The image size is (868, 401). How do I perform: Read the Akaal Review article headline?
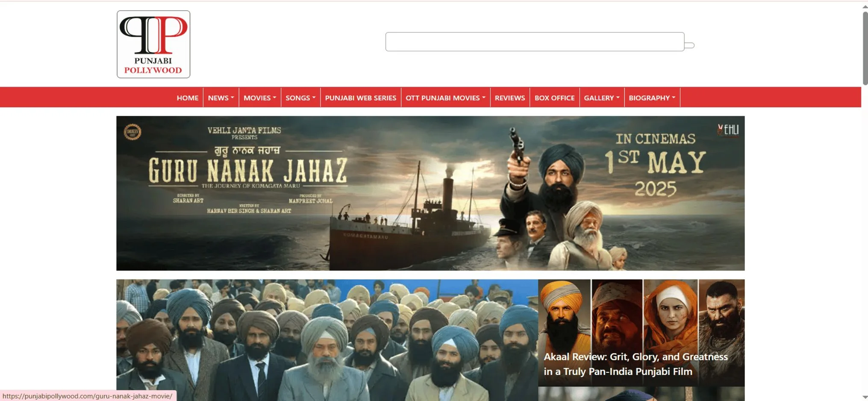636,364
